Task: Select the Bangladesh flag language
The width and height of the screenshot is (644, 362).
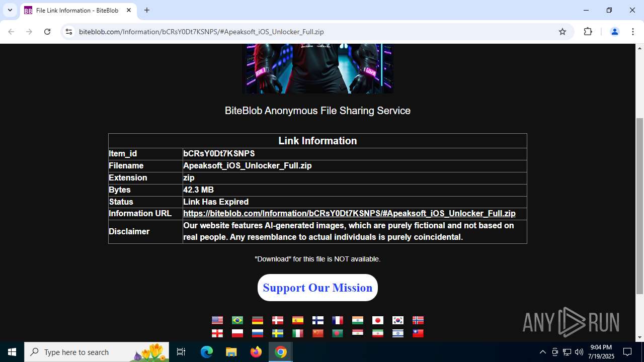Action: (338, 333)
